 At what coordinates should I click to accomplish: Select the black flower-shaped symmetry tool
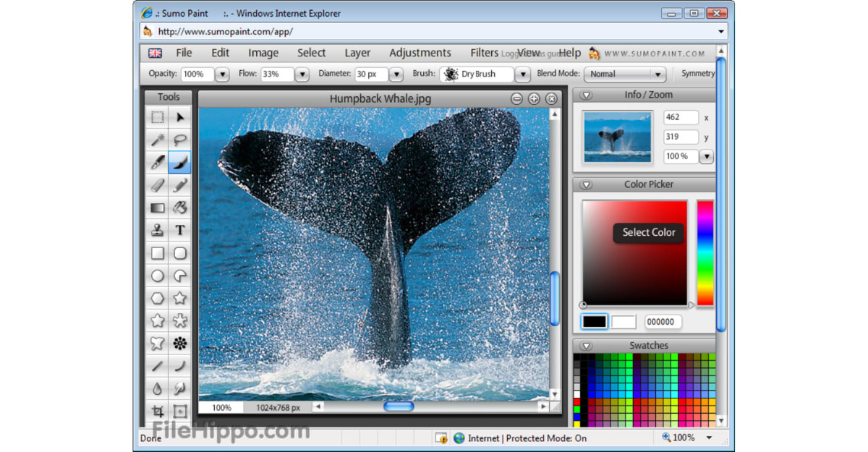(x=180, y=343)
